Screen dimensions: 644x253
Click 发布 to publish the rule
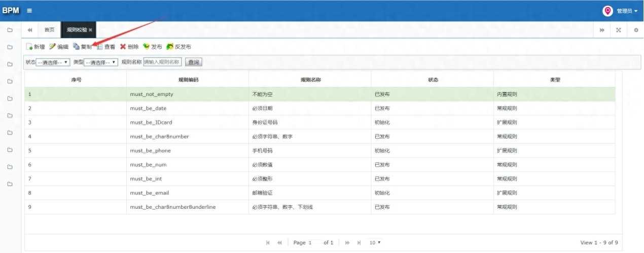(x=153, y=47)
